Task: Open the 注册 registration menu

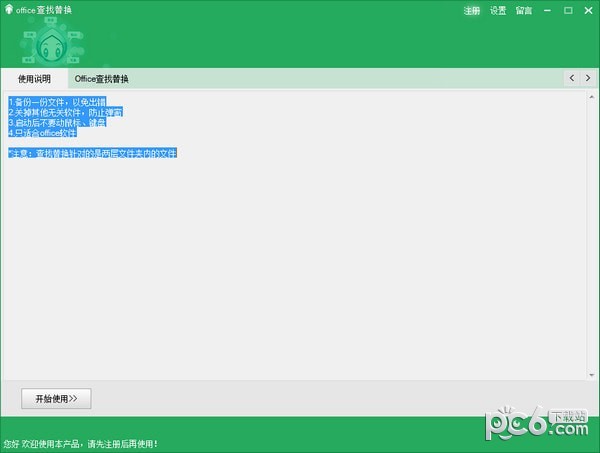Action: click(471, 11)
